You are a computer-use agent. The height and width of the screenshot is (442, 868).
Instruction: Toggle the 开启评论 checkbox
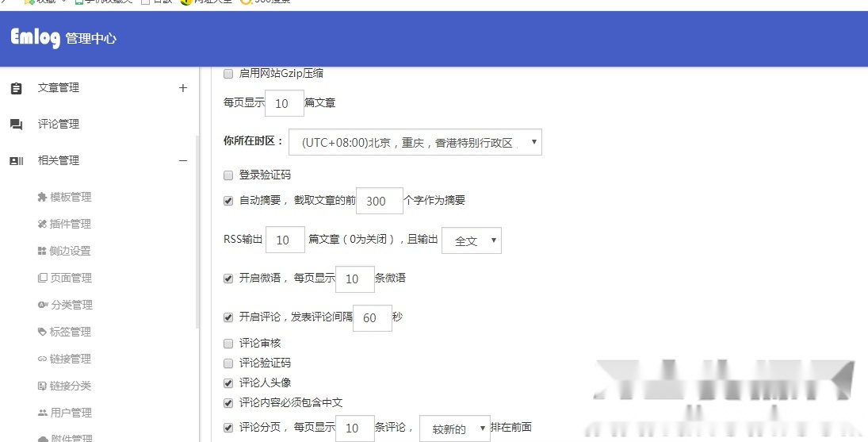[228, 317]
